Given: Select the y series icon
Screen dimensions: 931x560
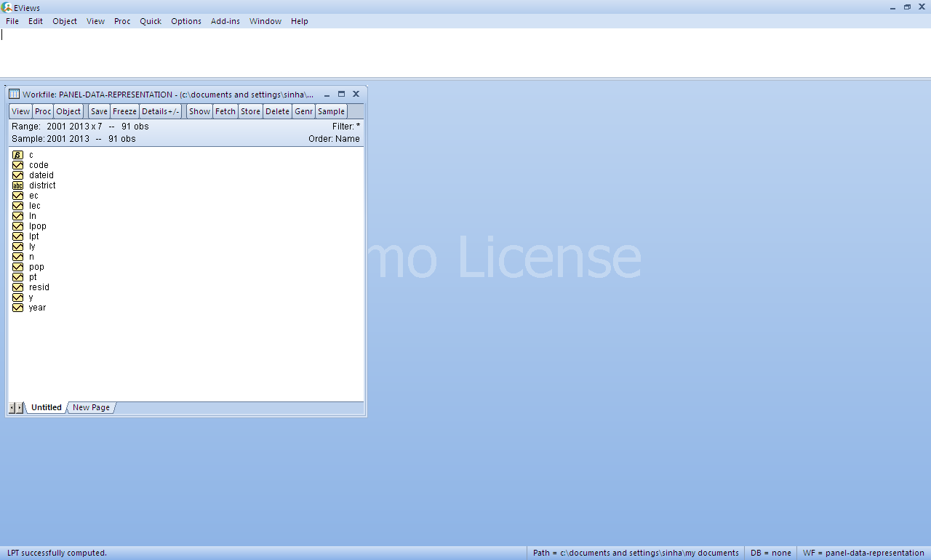Looking at the screenshot, I should (18, 297).
